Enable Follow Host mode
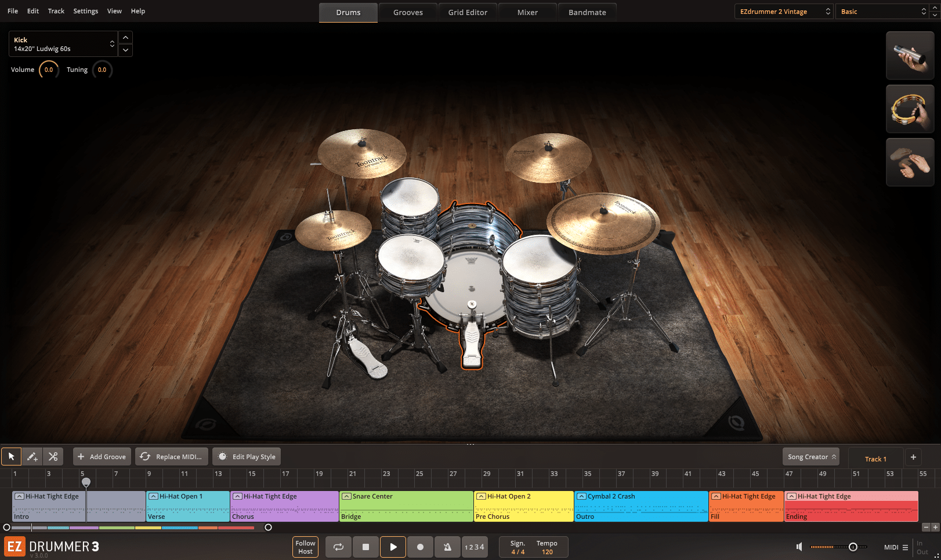The image size is (941, 560). pyautogui.click(x=305, y=547)
